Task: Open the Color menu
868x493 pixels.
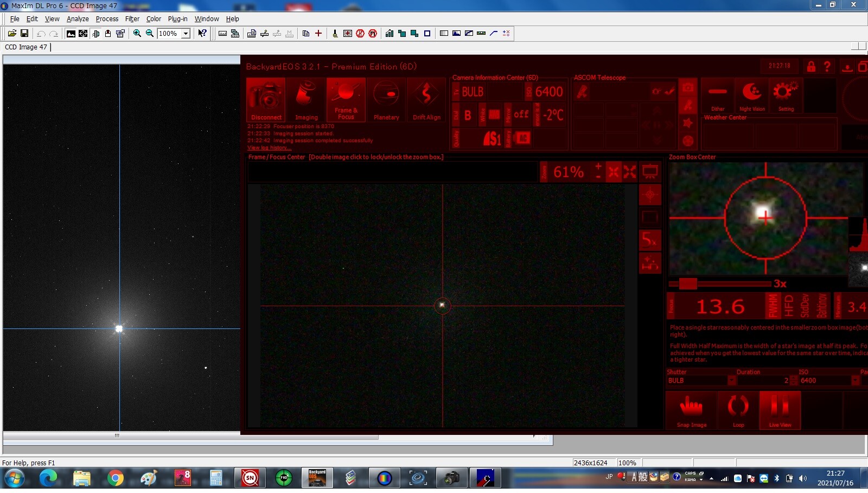Action: pos(154,18)
